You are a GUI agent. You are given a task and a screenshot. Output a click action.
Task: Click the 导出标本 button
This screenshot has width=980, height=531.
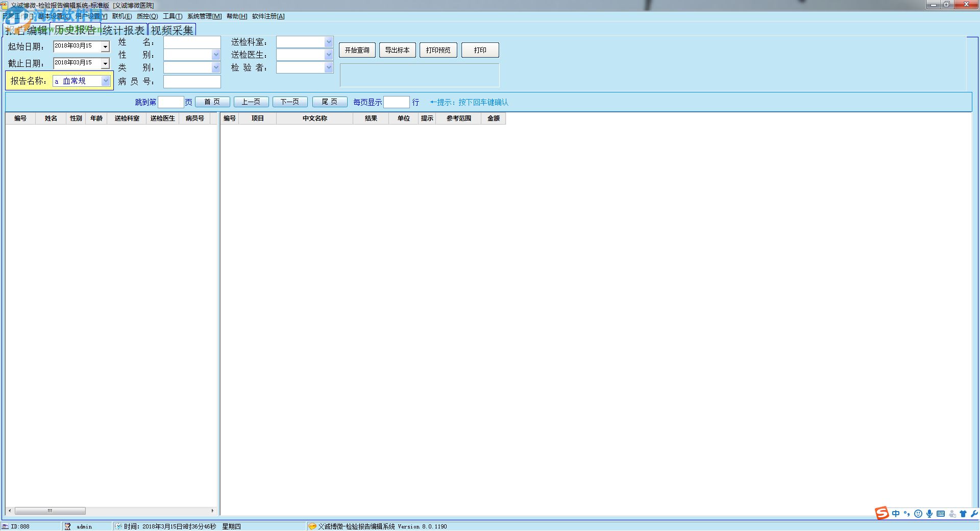coord(398,50)
